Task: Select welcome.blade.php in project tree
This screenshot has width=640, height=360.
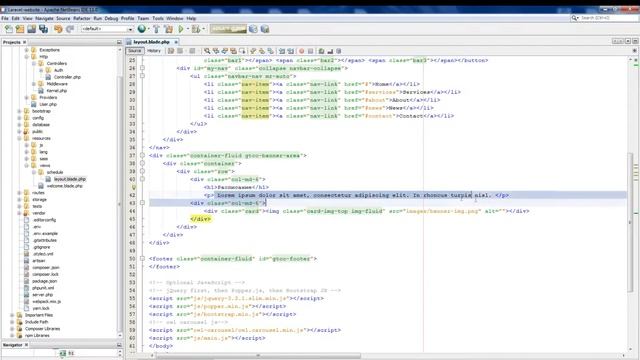Action: tap(64, 186)
